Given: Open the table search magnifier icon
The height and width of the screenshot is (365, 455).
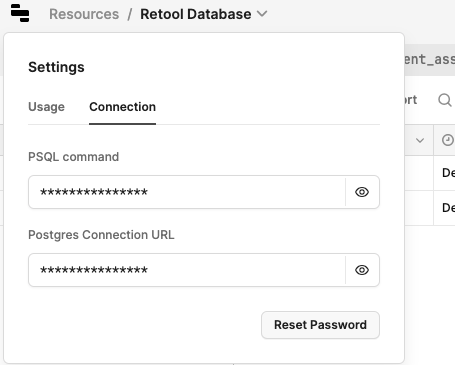Looking at the screenshot, I should click(x=445, y=100).
